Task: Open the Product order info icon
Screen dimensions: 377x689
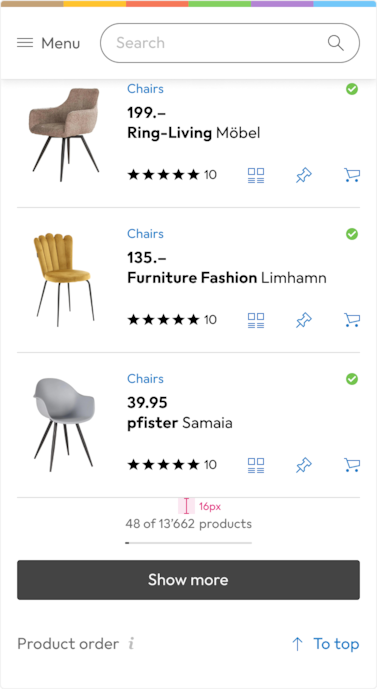Action: (131, 644)
